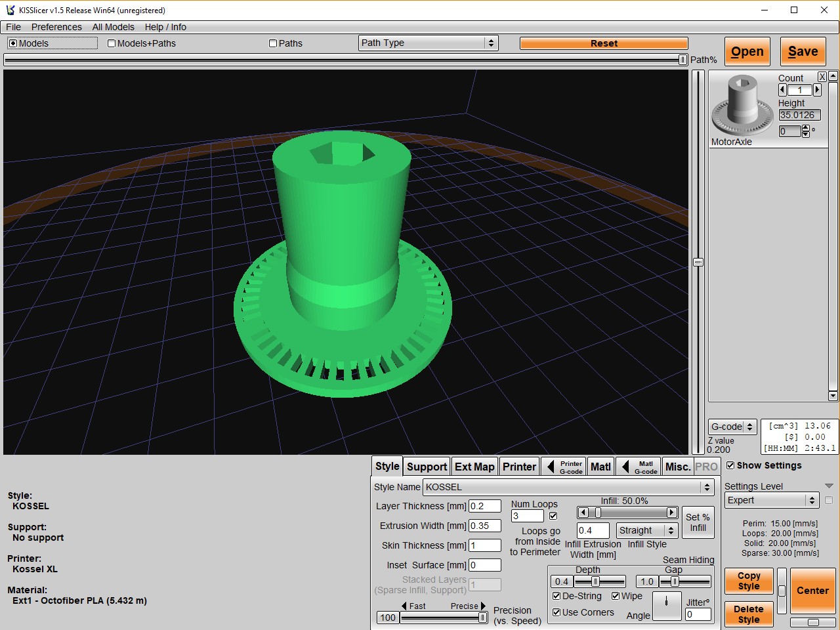
Task: Click the seam Angle dial
Action: pos(667,605)
